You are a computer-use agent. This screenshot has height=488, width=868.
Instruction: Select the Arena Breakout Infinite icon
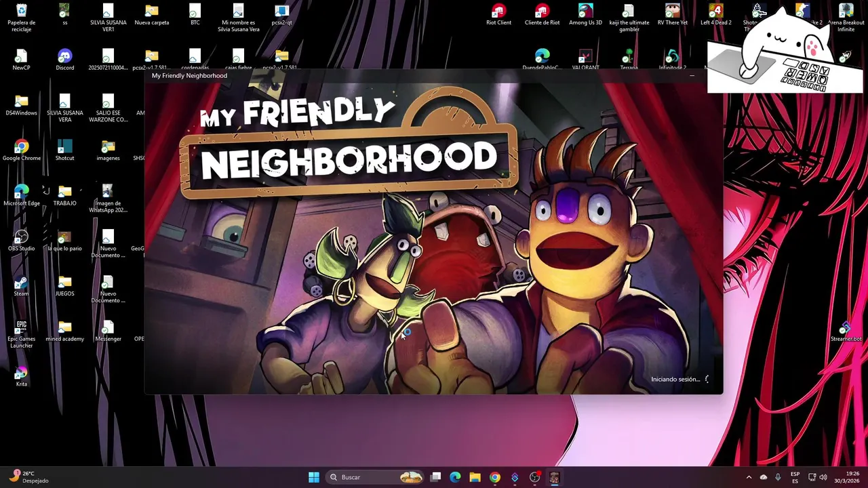(846, 18)
